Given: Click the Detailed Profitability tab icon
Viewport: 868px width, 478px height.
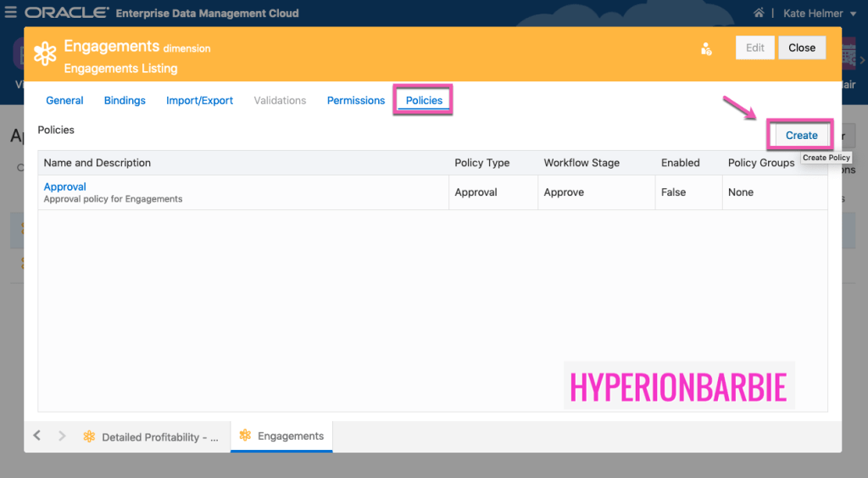Looking at the screenshot, I should pos(89,436).
